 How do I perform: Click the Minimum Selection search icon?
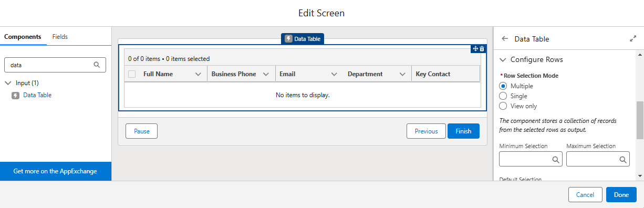(x=556, y=160)
